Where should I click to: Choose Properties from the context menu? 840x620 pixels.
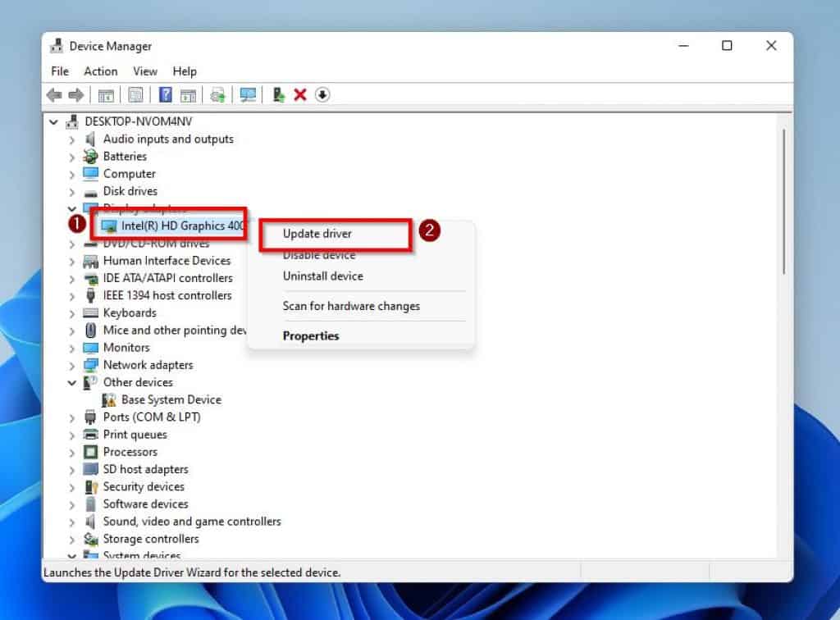tap(311, 336)
